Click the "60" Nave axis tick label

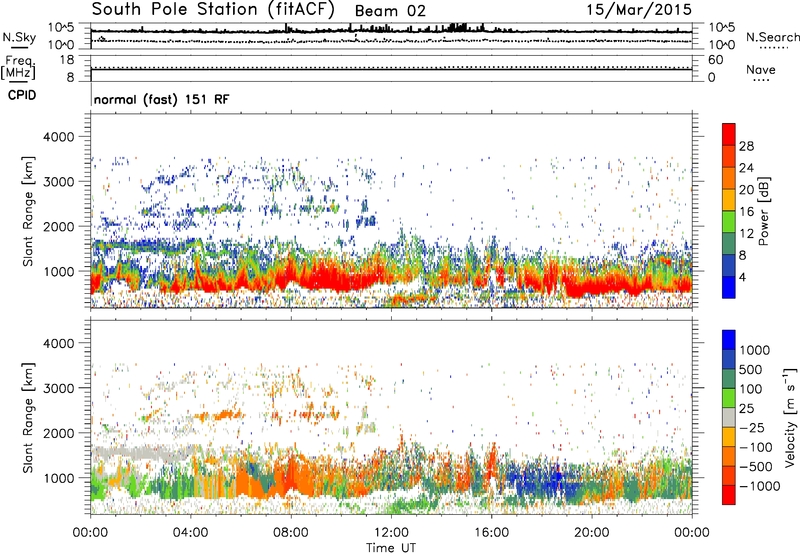coord(715,60)
